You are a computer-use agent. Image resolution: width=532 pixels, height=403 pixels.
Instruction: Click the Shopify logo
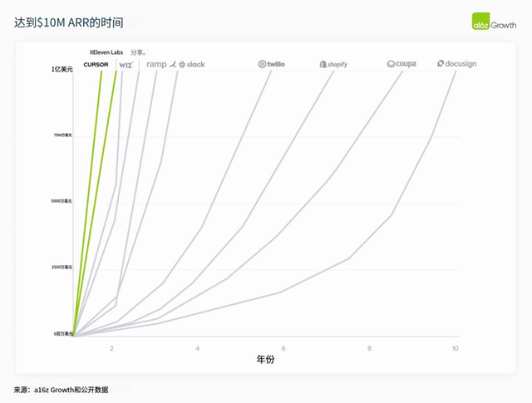click(x=333, y=64)
